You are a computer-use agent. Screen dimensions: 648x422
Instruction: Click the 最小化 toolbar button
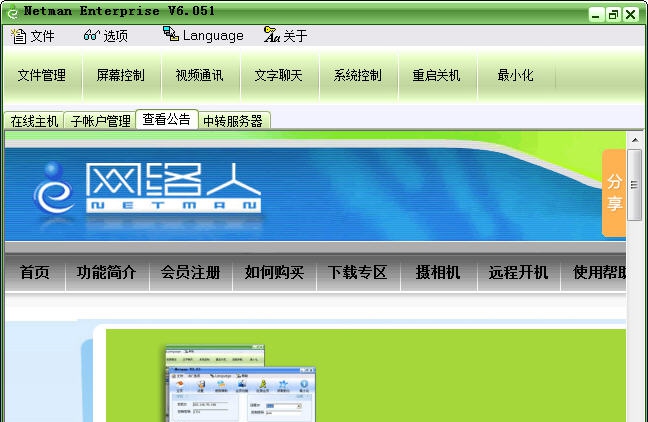(x=515, y=76)
